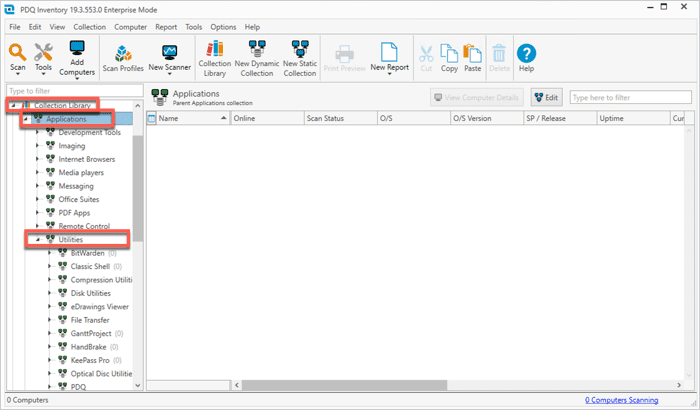Click the grid icon left of Name column
Image resolution: width=700 pixels, height=410 pixels.
pyautogui.click(x=151, y=118)
